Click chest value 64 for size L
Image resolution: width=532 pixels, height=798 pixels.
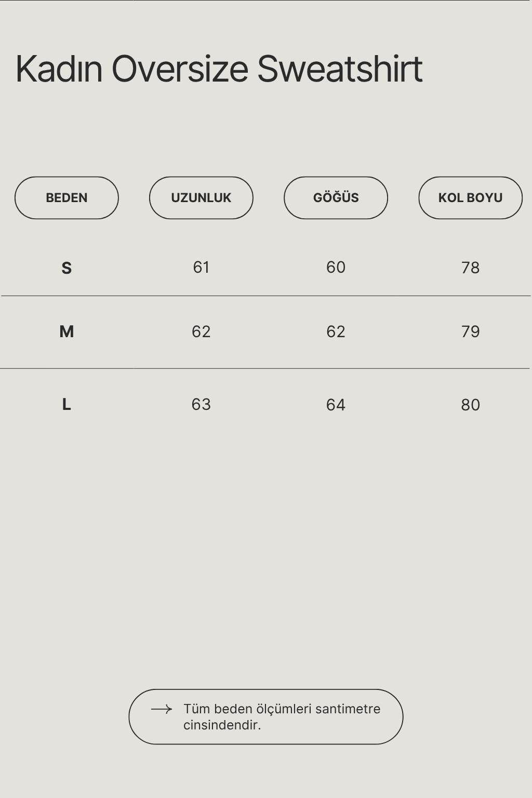coord(336,405)
